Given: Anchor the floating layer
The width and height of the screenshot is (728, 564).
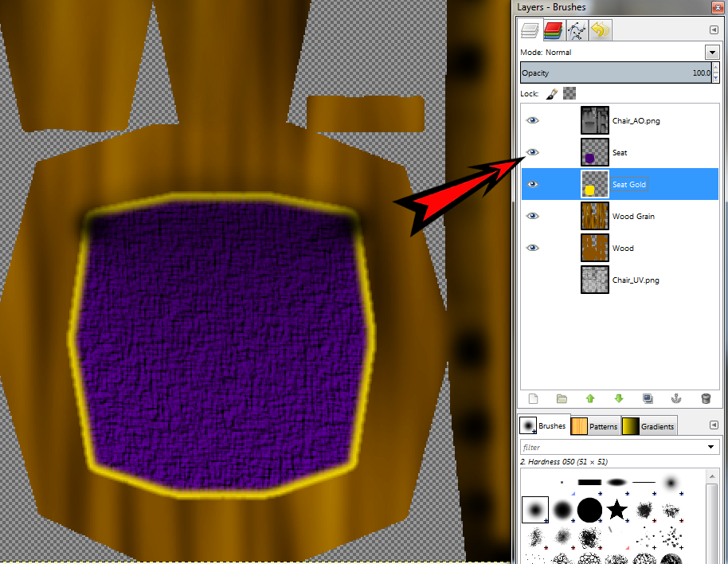Looking at the screenshot, I should (676, 399).
